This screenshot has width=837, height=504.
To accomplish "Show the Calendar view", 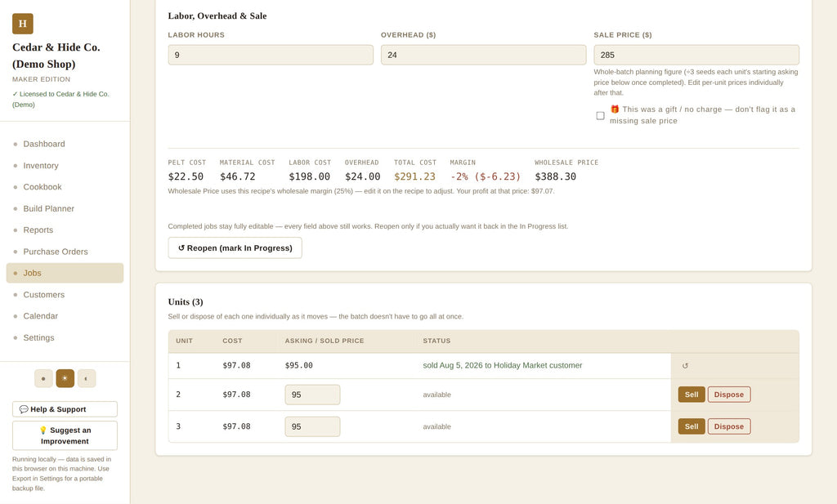I will [65, 316].
